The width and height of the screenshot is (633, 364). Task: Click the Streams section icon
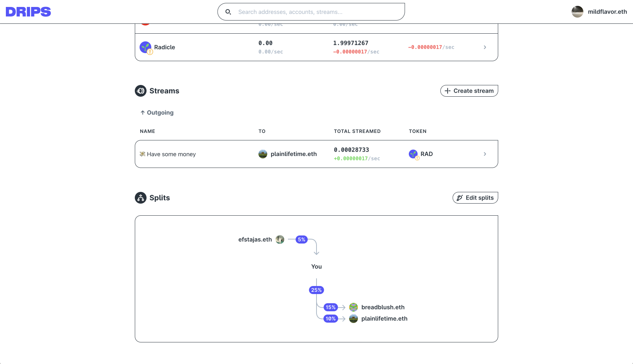point(141,91)
